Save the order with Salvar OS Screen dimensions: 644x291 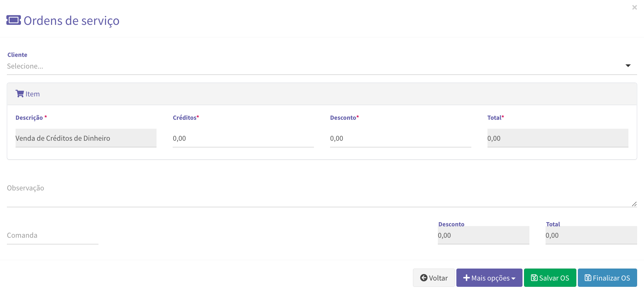[x=550, y=278]
